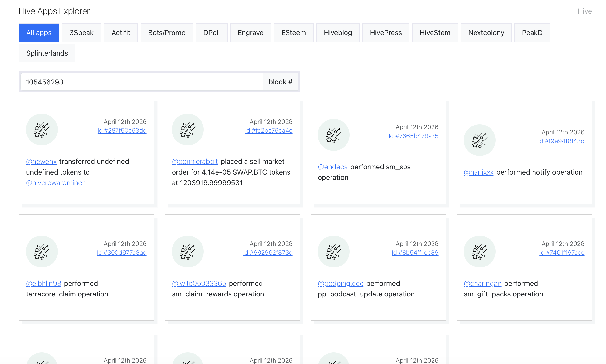Click the 'sm_gift_packs operation' text
The width and height of the screenshot is (606, 364).
click(x=504, y=294)
